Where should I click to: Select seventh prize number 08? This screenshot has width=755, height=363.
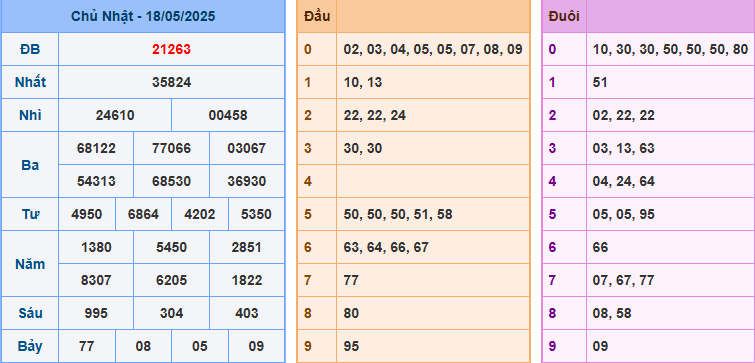[x=143, y=346]
